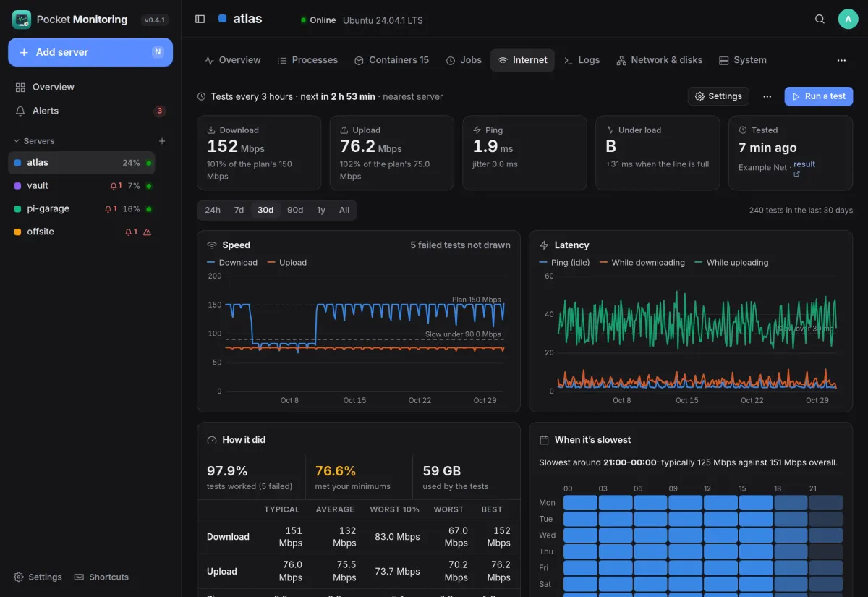This screenshot has width=868, height=597.
Task: Open sidebar Alerts item
Action: 90,111
